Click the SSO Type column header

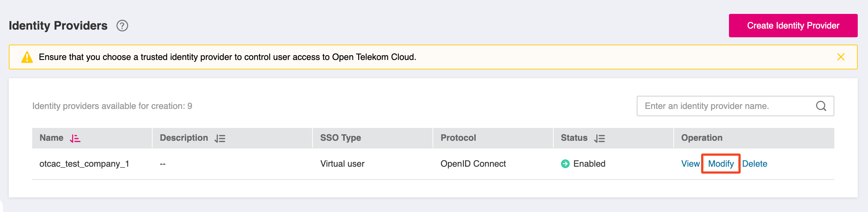pyautogui.click(x=340, y=138)
